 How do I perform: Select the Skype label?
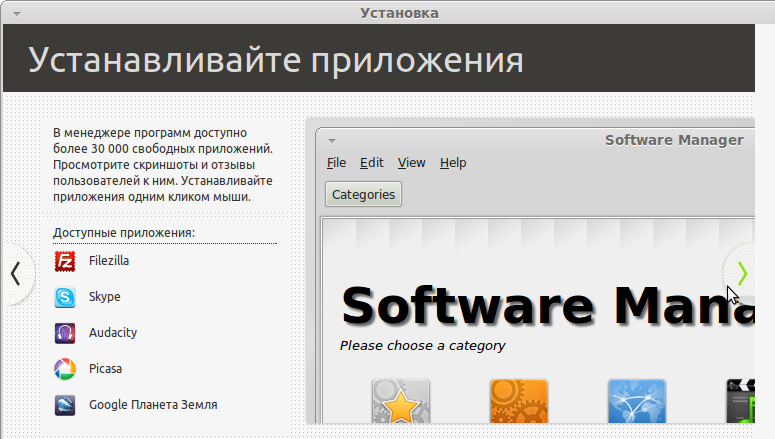tap(105, 297)
